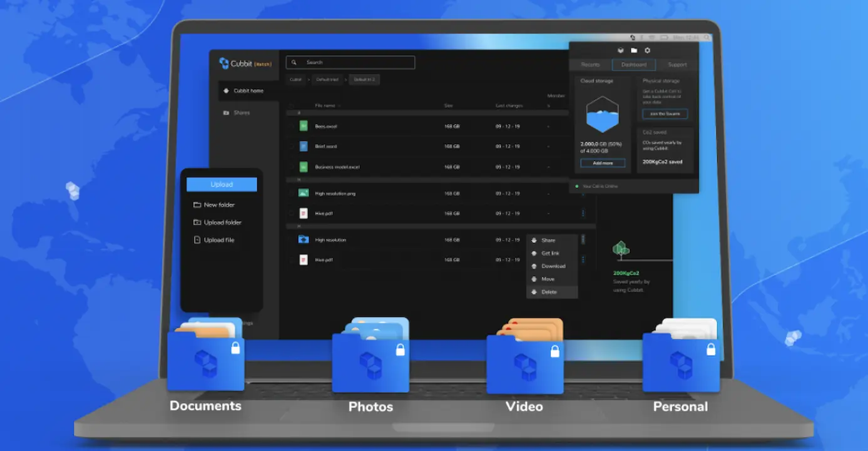Viewport: 868px width, 451px height.
Task: Click the Cubbit logo icon
Action: click(224, 63)
